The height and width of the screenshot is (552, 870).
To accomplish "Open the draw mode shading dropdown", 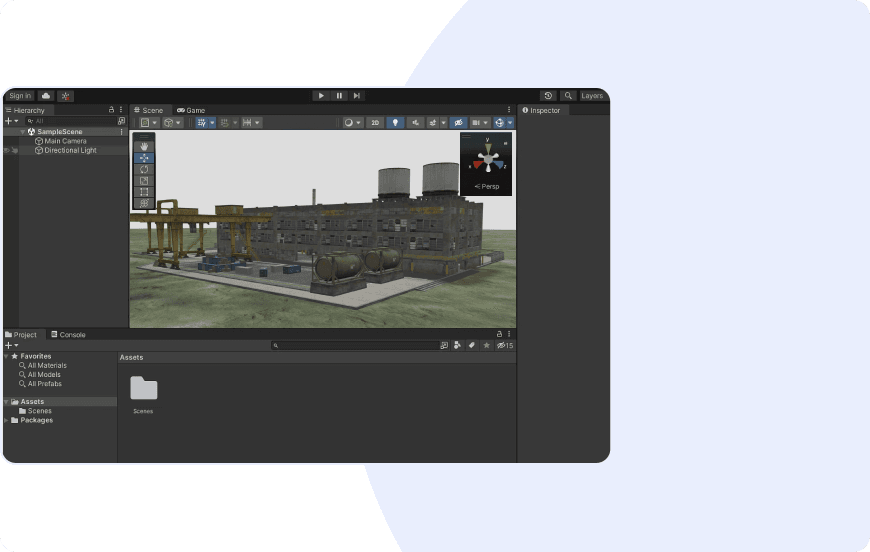I will [352, 123].
